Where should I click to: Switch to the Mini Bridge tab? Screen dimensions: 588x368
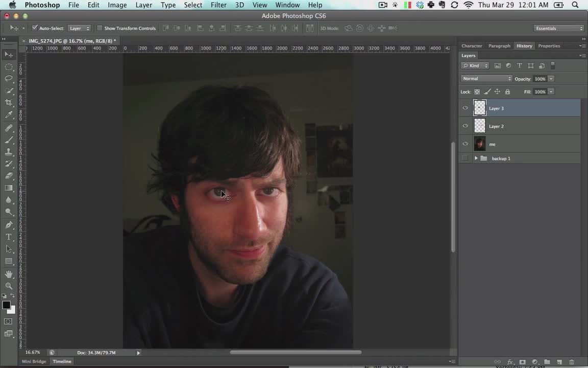[x=34, y=361]
